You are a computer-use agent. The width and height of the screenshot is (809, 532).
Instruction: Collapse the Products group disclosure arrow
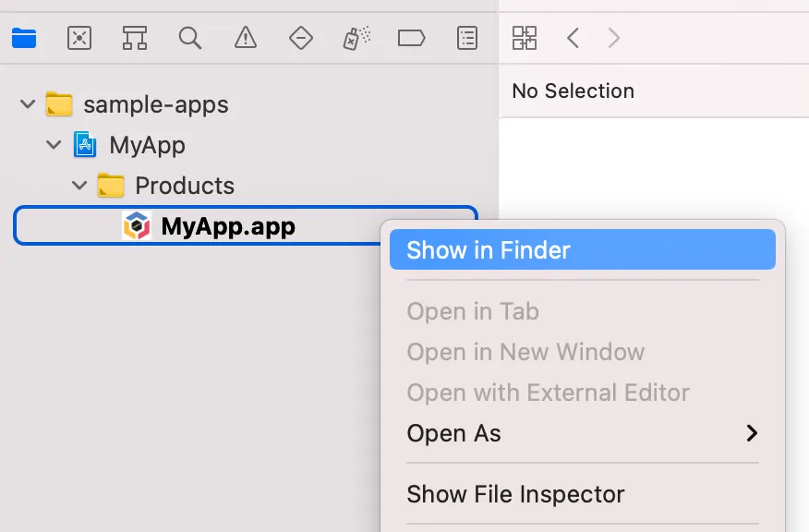[x=78, y=186]
